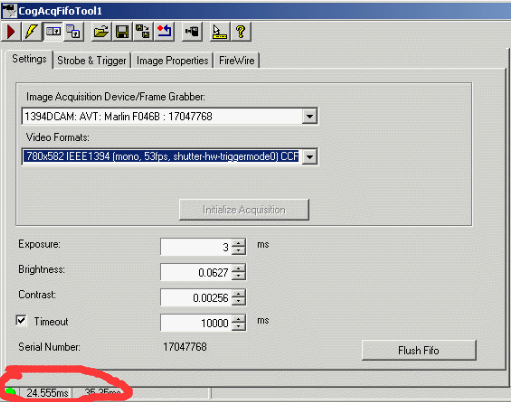This screenshot has height=402, width=511.
Task: Click the Flush Fifo button
Action: point(419,350)
